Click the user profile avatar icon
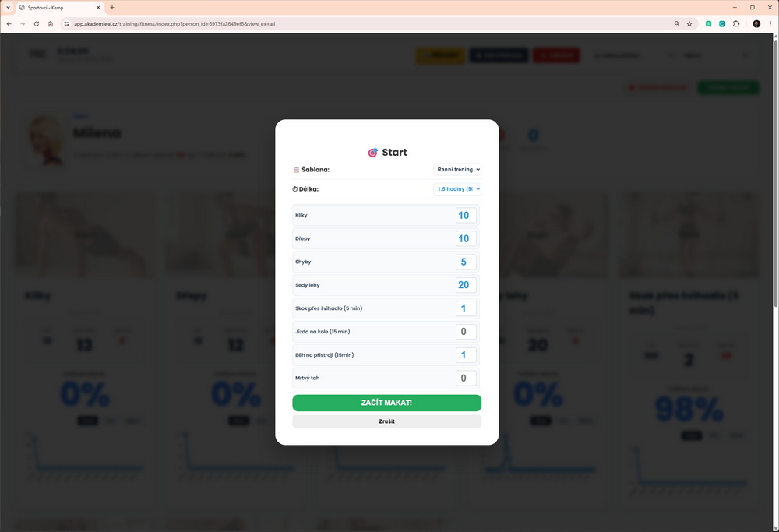The height and width of the screenshot is (532, 779). coord(756,24)
